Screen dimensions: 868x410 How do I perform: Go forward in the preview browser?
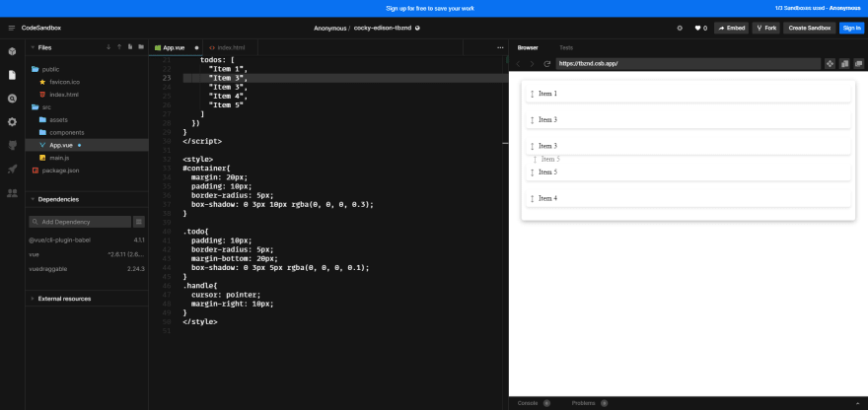532,64
